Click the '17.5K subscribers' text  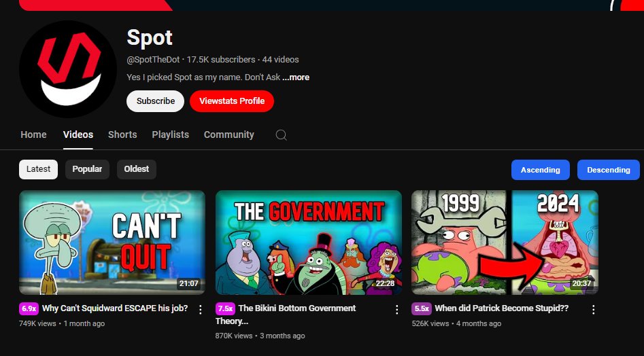click(x=221, y=60)
